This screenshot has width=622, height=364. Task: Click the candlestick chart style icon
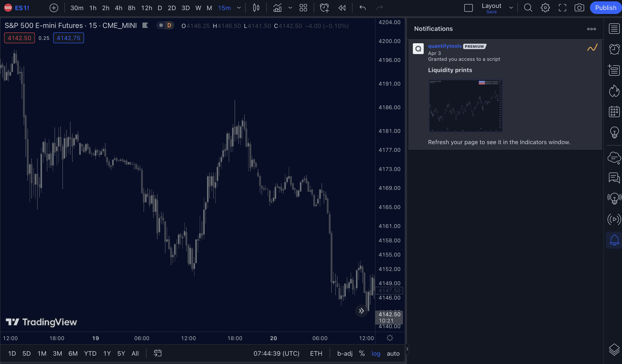pos(256,8)
